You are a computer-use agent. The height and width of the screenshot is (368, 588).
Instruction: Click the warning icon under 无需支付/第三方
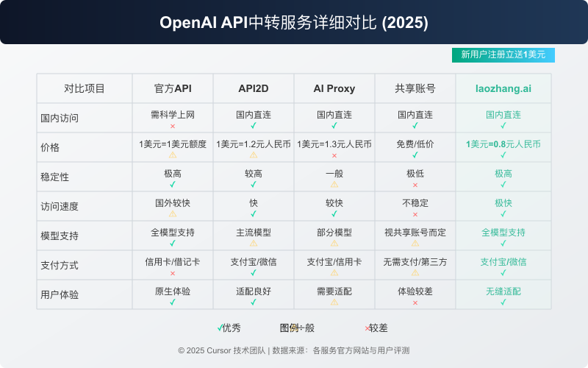tap(415, 273)
